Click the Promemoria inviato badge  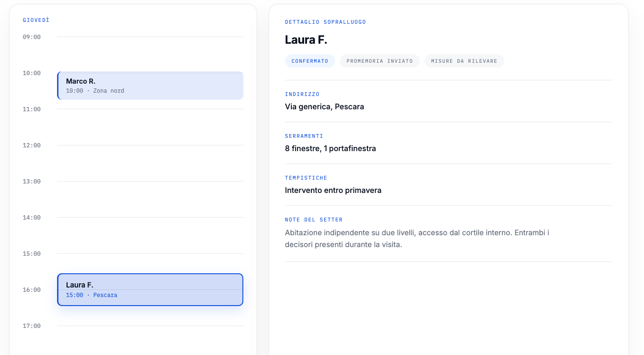(x=380, y=61)
